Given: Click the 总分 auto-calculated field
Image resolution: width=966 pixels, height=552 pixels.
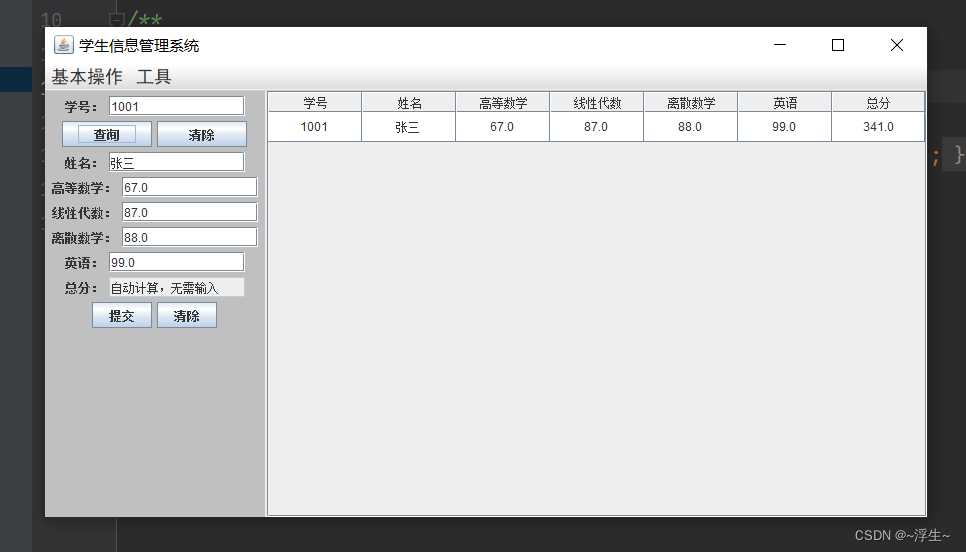Looking at the screenshot, I should tap(177, 287).
